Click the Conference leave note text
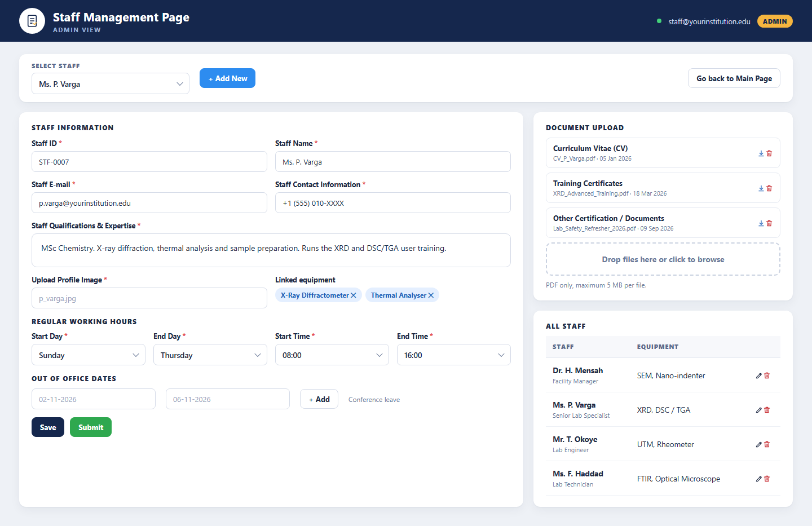Screen dimensions: 812x526 (x=374, y=400)
